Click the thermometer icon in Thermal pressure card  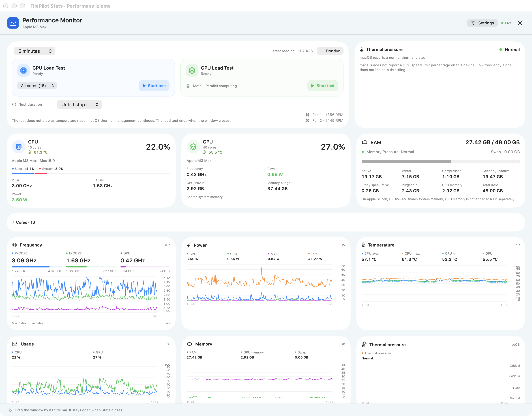(362, 50)
